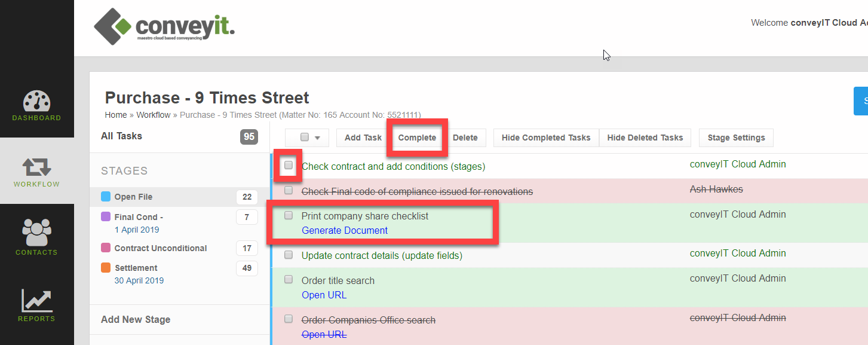Select the Settlement stage
Image resolution: width=868 pixels, height=345 pixels.
[x=136, y=268]
